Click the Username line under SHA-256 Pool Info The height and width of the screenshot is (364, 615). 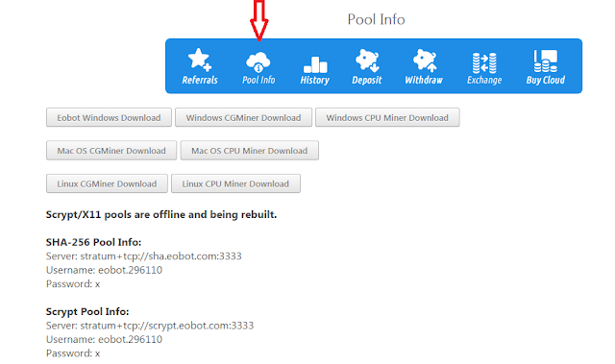pos(104,270)
